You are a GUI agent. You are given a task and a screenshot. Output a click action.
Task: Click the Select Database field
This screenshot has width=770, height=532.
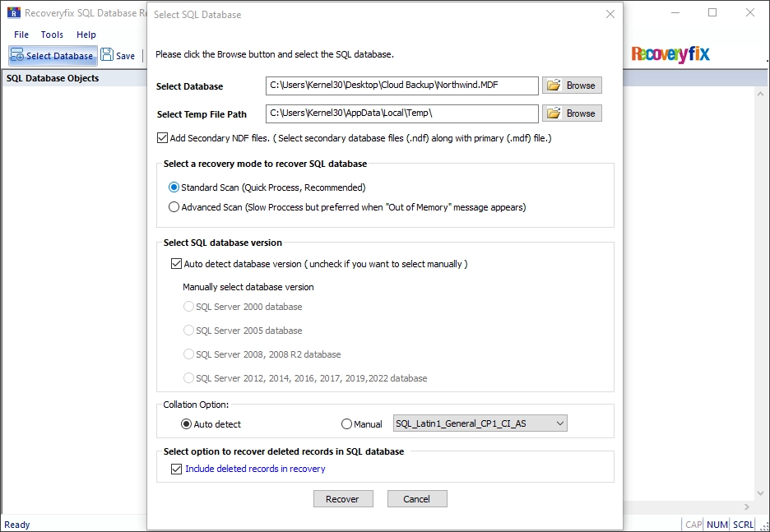(x=401, y=86)
